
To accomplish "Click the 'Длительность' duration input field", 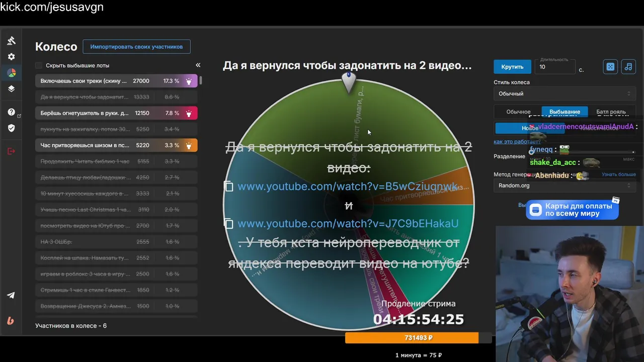I will pos(555,67).
